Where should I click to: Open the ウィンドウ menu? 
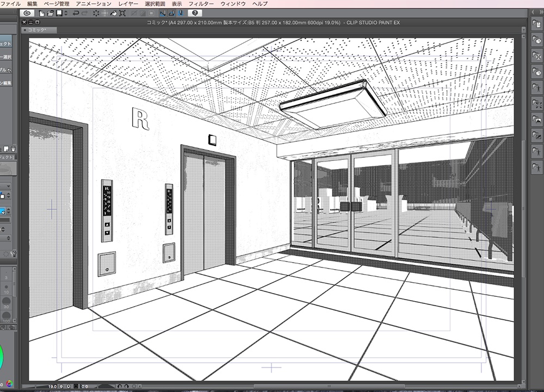[x=233, y=4]
